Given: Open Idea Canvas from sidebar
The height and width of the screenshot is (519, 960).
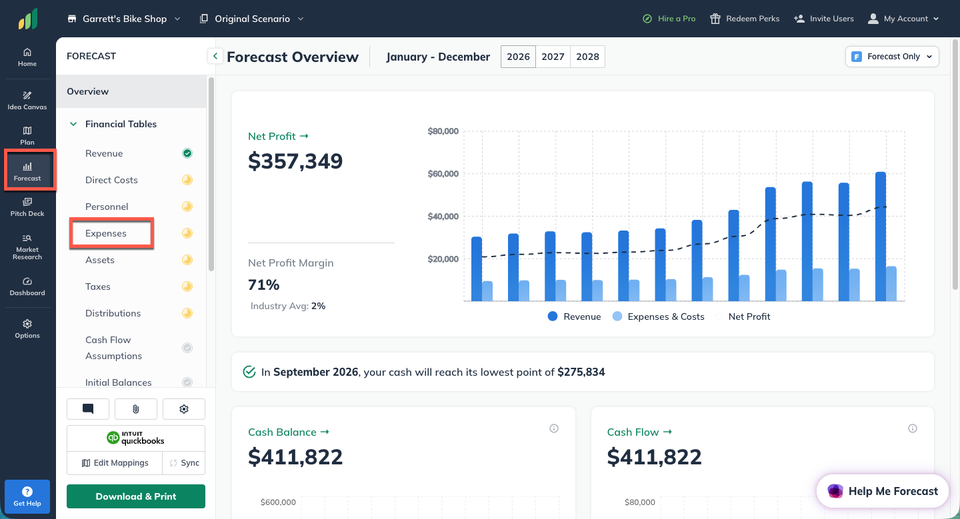Looking at the screenshot, I should [27, 100].
